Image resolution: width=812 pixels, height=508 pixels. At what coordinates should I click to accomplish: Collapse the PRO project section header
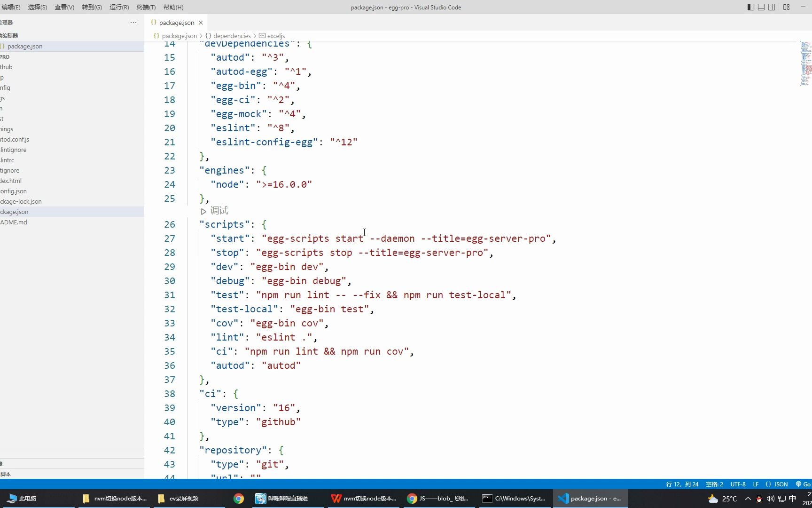(72, 56)
